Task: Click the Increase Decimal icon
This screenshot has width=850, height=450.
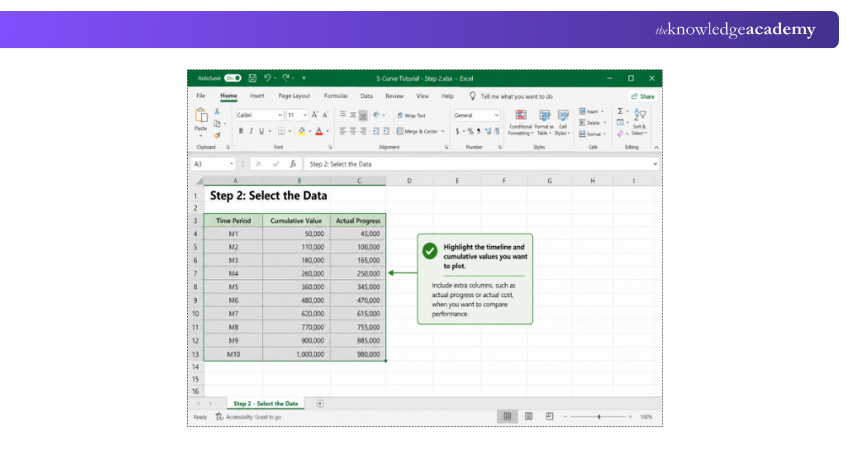Action: [488, 131]
